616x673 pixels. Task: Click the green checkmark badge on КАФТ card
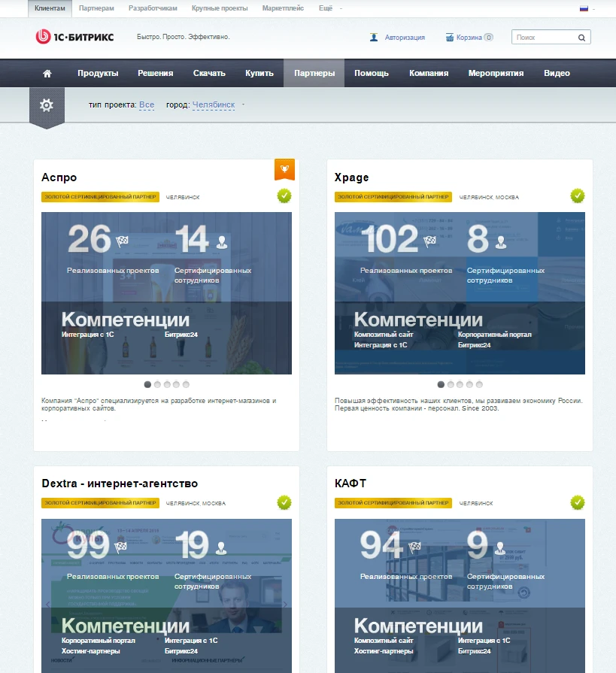pos(578,502)
